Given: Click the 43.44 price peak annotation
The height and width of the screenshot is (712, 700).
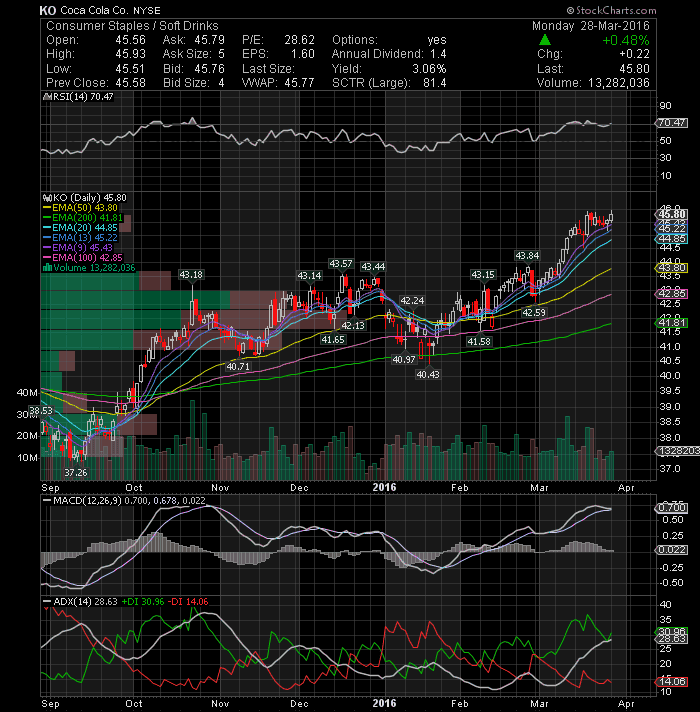Looking at the screenshot, I should 373,267.
